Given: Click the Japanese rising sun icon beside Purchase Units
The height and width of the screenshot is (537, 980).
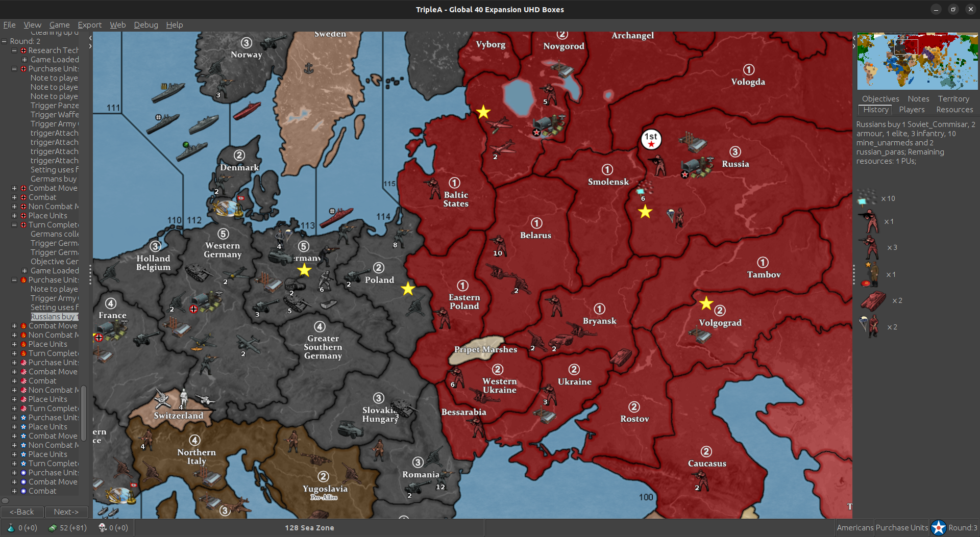Looking at the screenshot, I should click(23, 363).
